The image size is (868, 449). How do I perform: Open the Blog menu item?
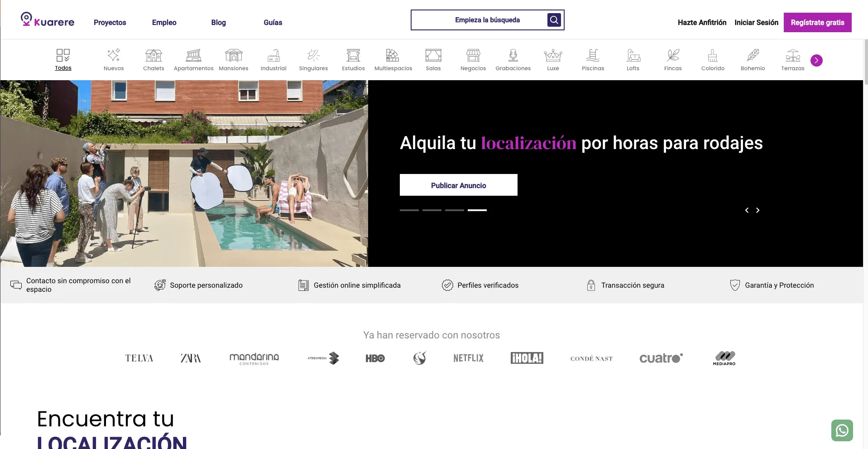[x=218, y=22]
